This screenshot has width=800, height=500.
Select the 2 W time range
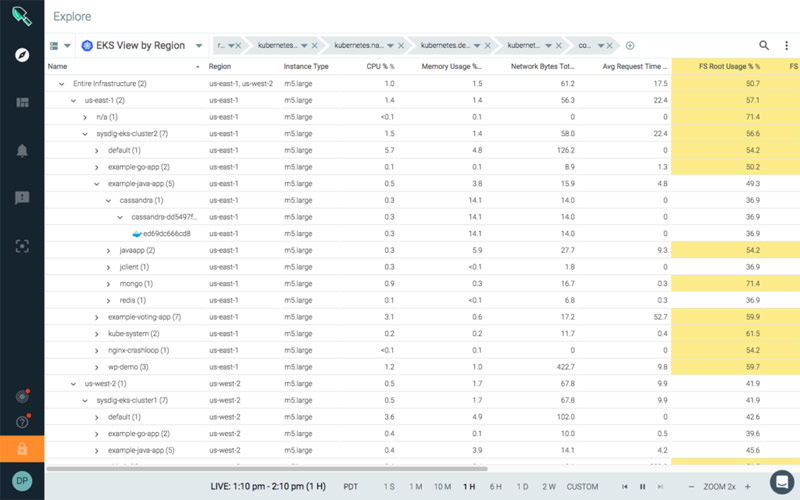coord(549,487)
